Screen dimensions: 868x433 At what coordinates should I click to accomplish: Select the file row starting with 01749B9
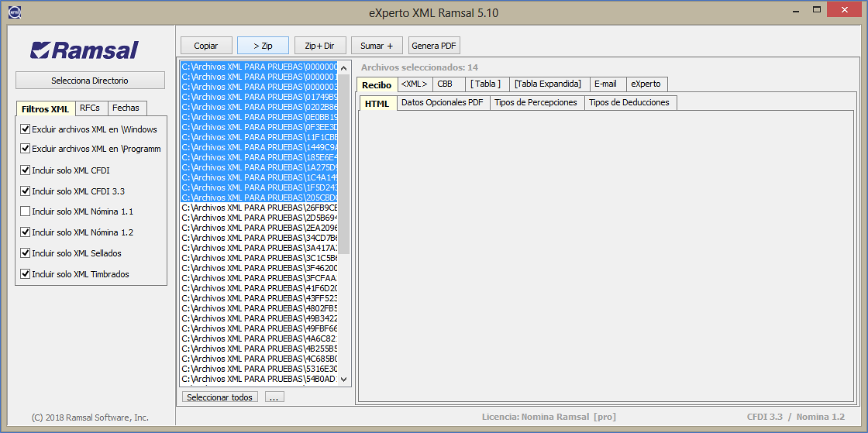[259, 97]
